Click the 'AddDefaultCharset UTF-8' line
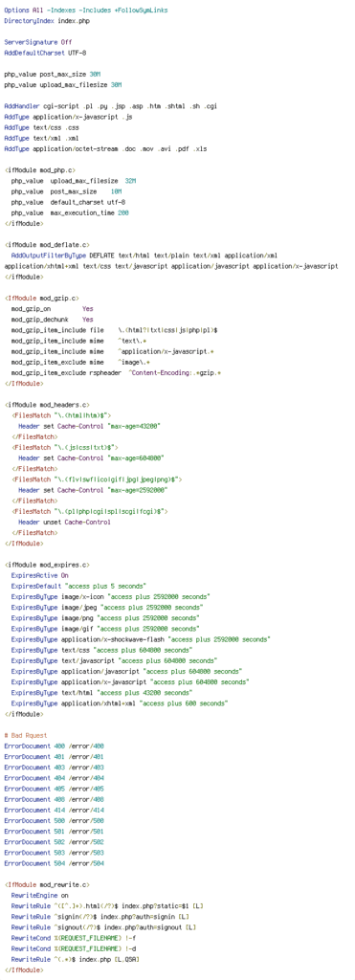 click(x=45, y=53)
